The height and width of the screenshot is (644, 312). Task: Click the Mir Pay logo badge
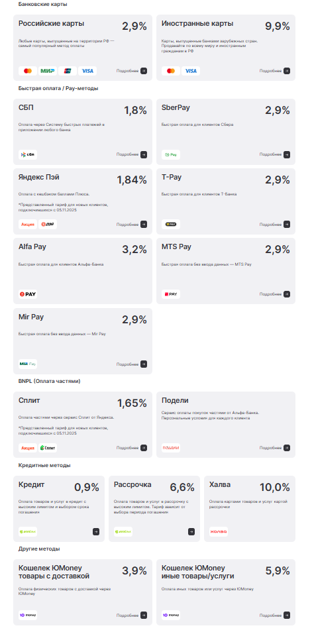point(28,364)
